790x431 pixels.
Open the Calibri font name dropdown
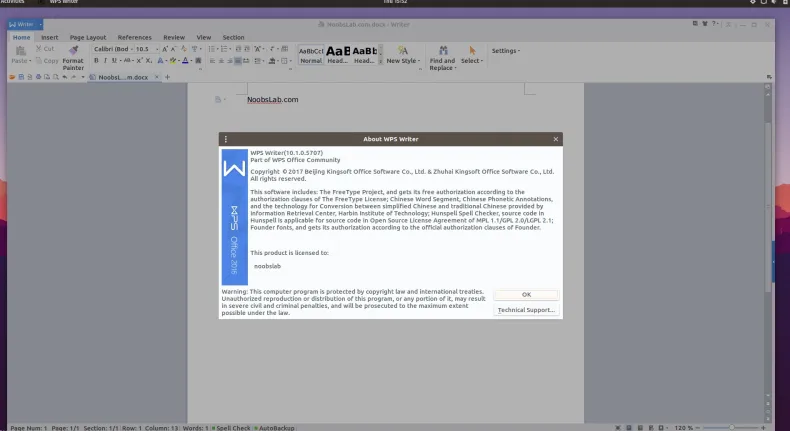click(x=123, y=48)
